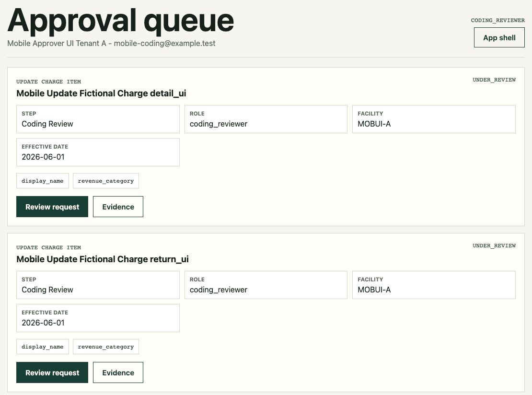Open Evidence for return_ui charge

118,372
